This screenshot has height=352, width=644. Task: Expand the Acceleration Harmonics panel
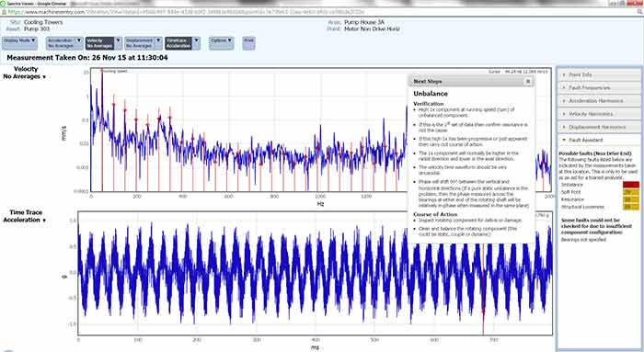(599, 101)
